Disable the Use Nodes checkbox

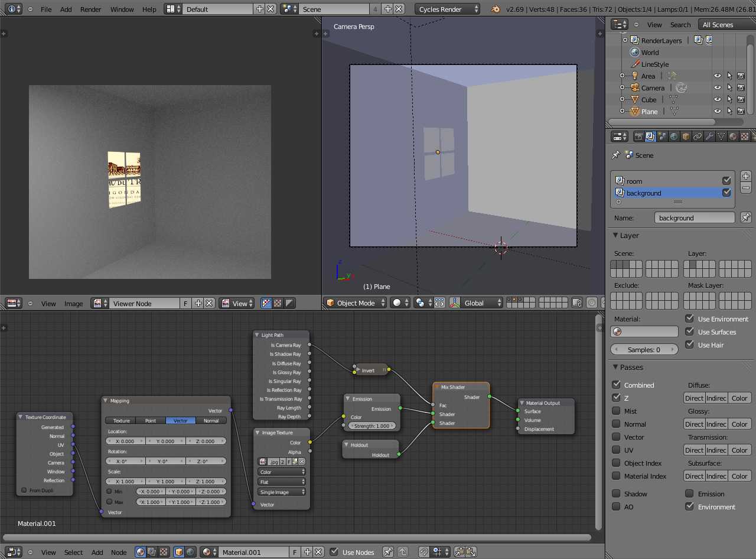334,552
